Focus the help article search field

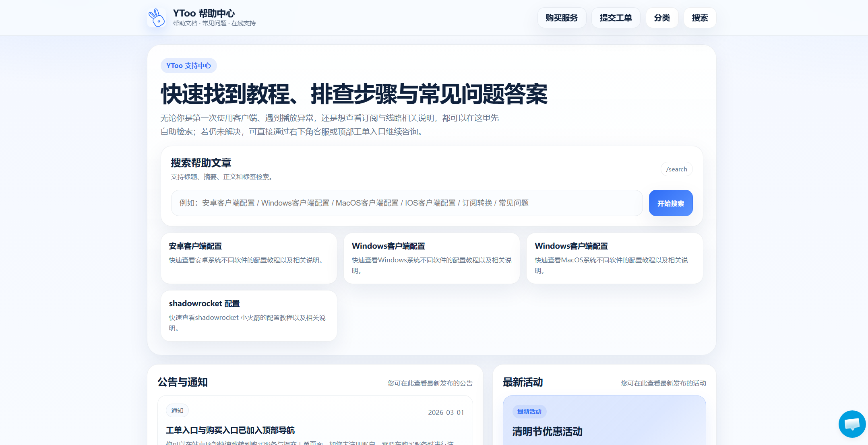click(x=407, y=203)
